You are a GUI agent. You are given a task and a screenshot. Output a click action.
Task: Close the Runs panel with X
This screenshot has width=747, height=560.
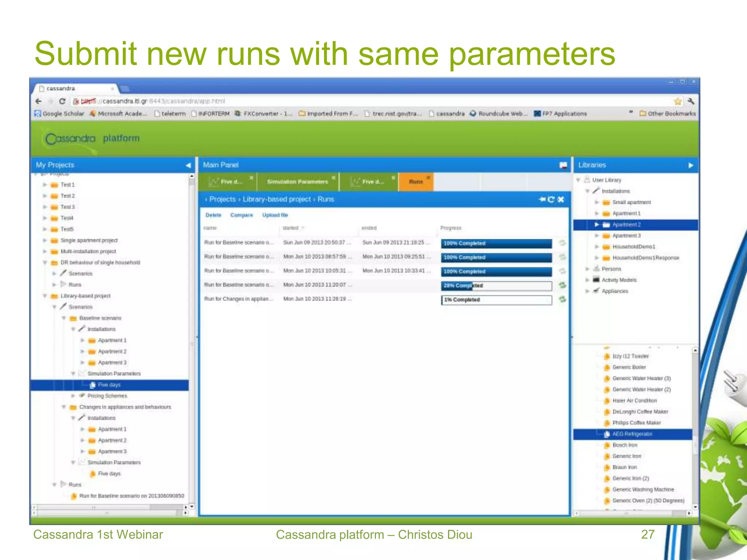pos(561,199)
